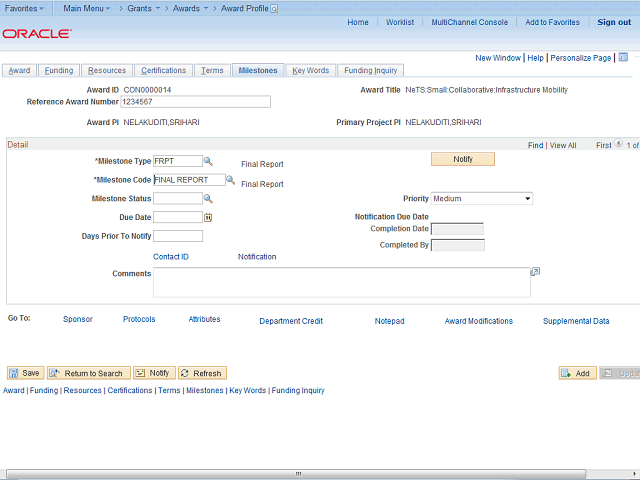640x480 pixels.
Task: Click the Oracle logo
Action: click(x=37, y=33)
